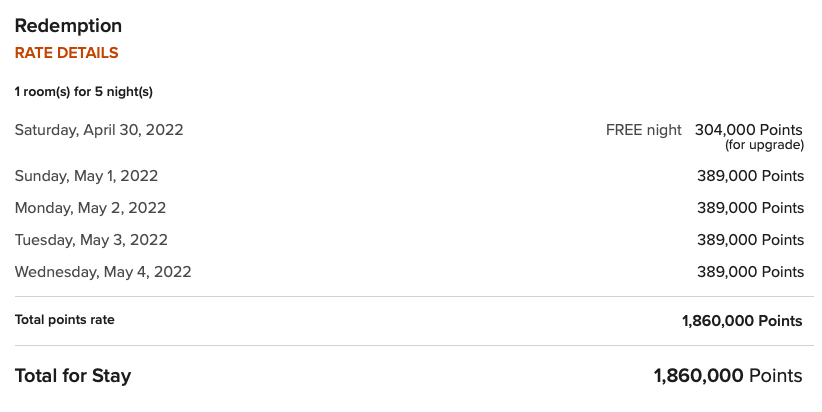
Task: Click the 304,000 Points value
Action: click(749, 130)
